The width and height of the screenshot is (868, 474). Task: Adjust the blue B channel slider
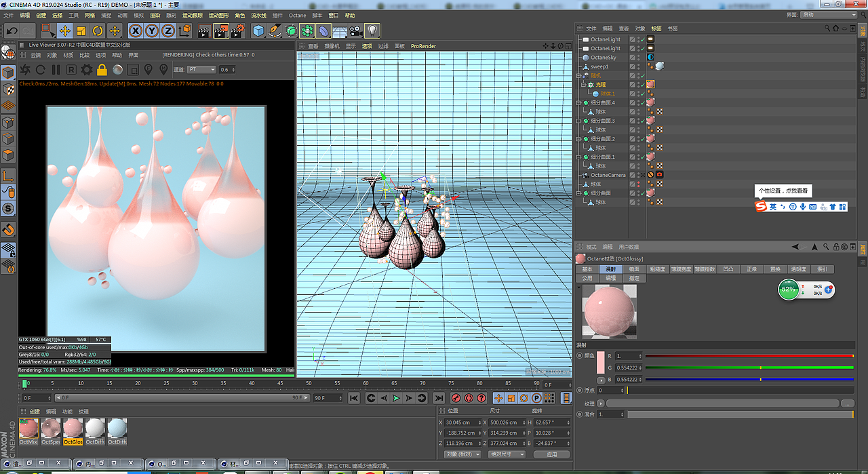pyautogui.click(x=749, y=380)
